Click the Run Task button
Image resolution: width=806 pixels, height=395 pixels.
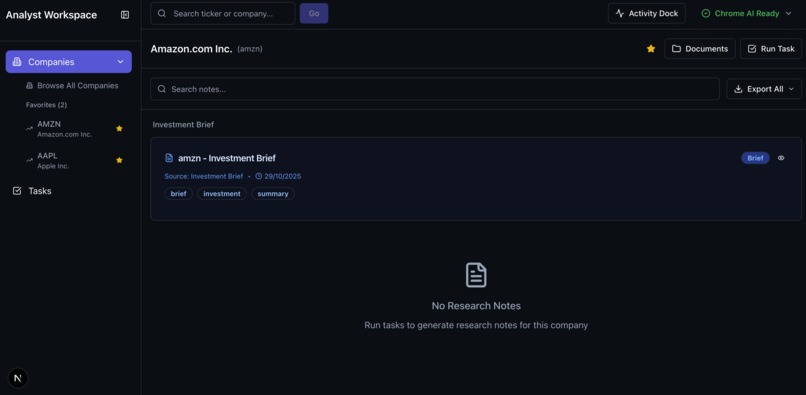click(x=771, y=49)
